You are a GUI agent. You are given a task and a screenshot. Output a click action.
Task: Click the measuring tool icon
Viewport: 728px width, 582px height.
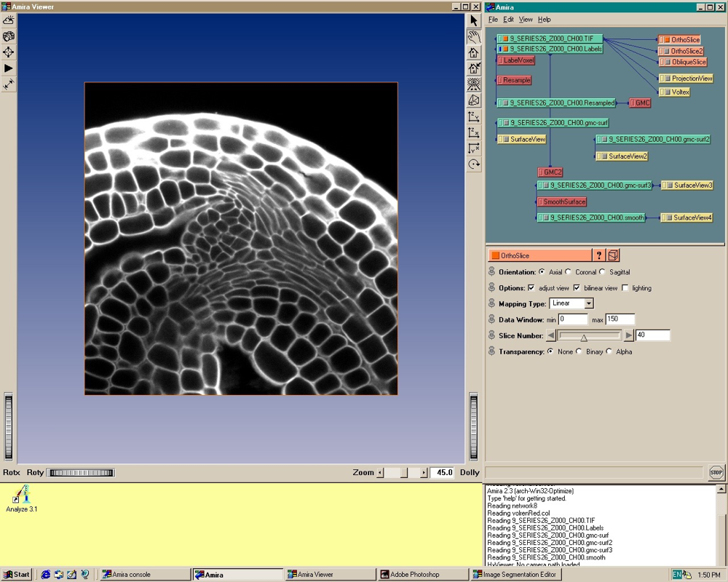pyautogui.click(x=9, y=84)
